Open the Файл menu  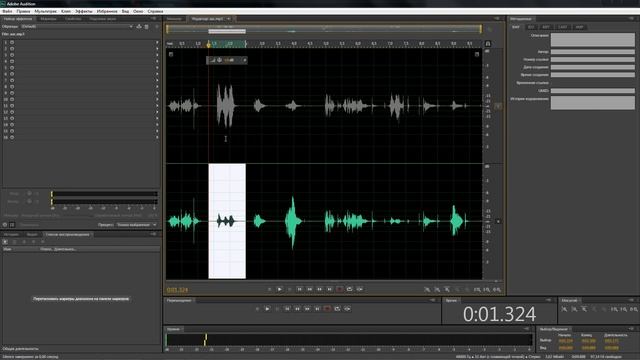7,11
